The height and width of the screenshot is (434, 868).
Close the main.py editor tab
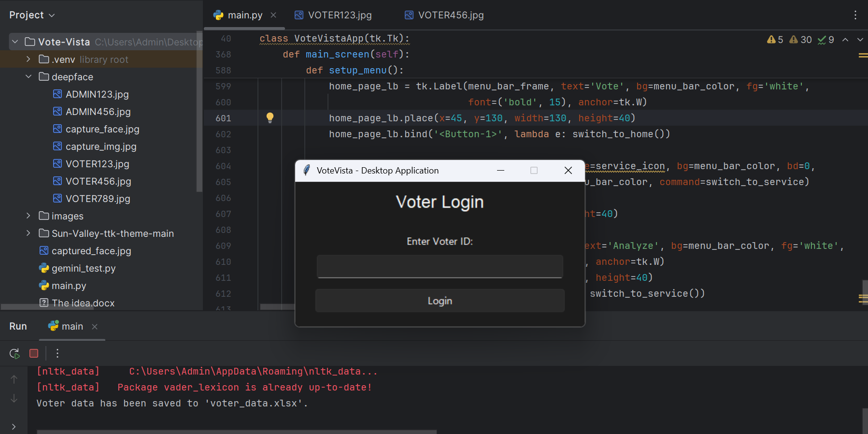point(273,15)
